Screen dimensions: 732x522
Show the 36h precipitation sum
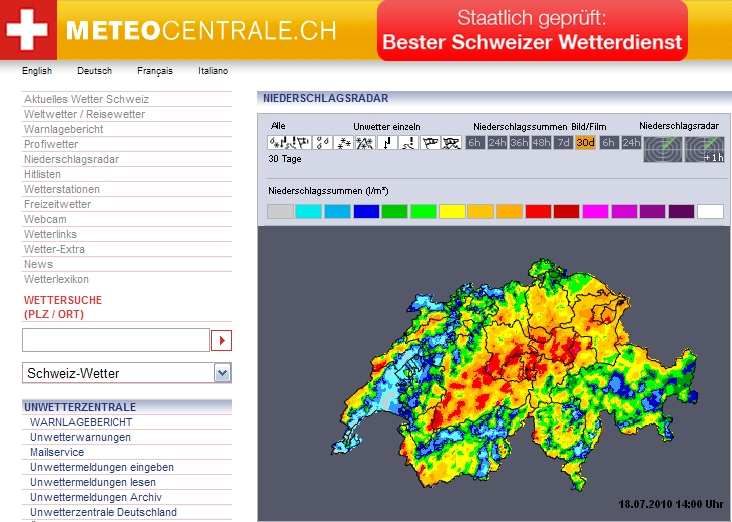tap(519, 142)
